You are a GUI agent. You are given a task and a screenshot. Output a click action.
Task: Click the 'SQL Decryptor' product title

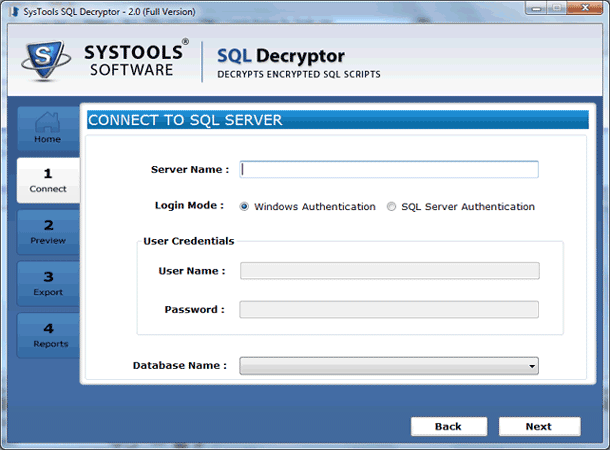281,56
